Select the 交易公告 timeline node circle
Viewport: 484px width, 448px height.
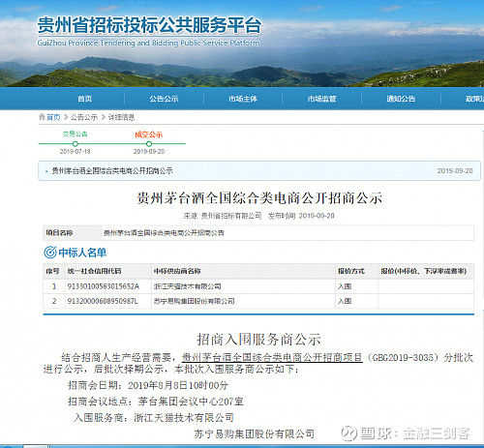(x=75, y=144)
